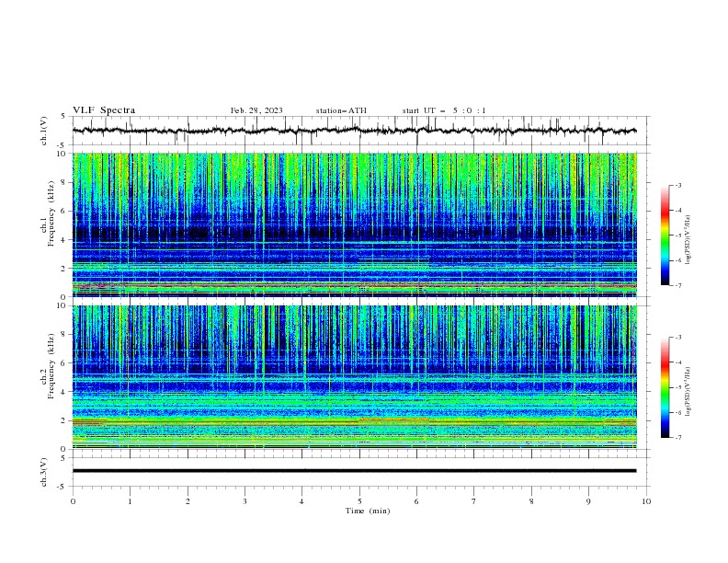Click the 'start UT = 5 :0 :1' label
Viewport: 728px width, 563px height.
click(444, 110)
